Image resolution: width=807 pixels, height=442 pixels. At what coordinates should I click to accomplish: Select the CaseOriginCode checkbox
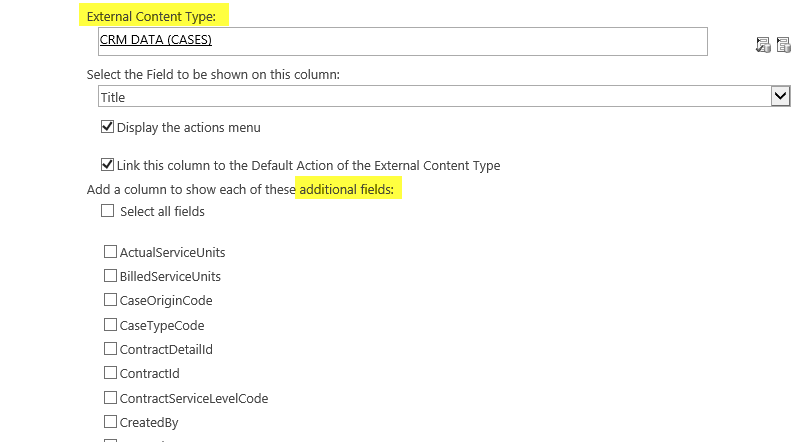click(110, 300)
